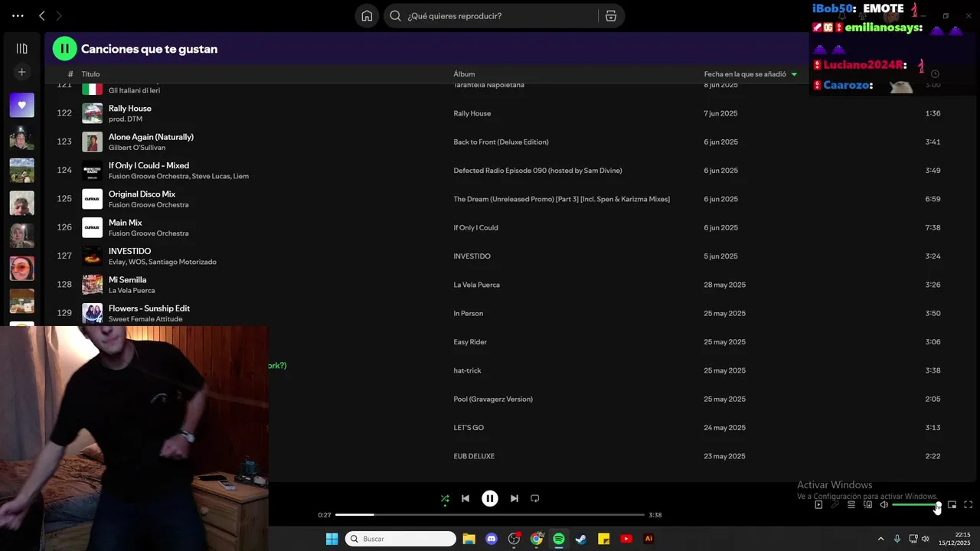Click 'Canciones que te gustan' title
Viewport: 980px width, 551px height.
point(149,49)
